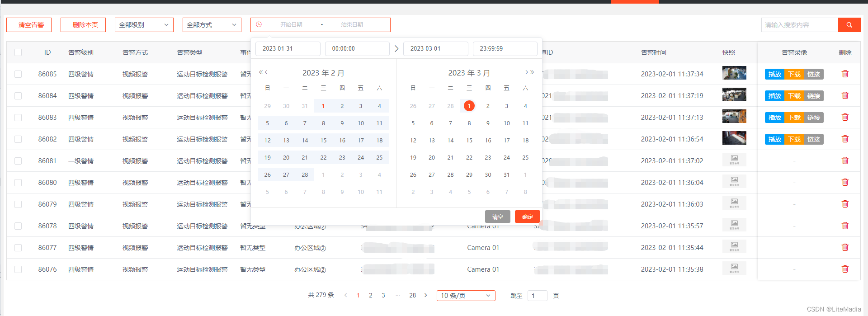Click the start time field 00:00:00
Screen dimensions: 868x316
pyautogui.click(x=357, y=48)
